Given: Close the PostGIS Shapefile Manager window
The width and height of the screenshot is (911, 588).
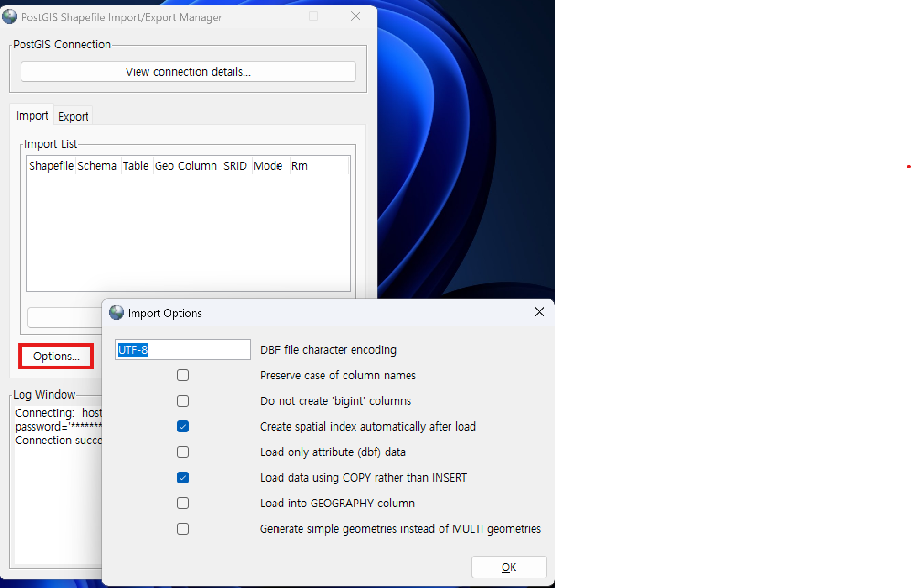Looking at the screenshot, I should coord(356,16).
